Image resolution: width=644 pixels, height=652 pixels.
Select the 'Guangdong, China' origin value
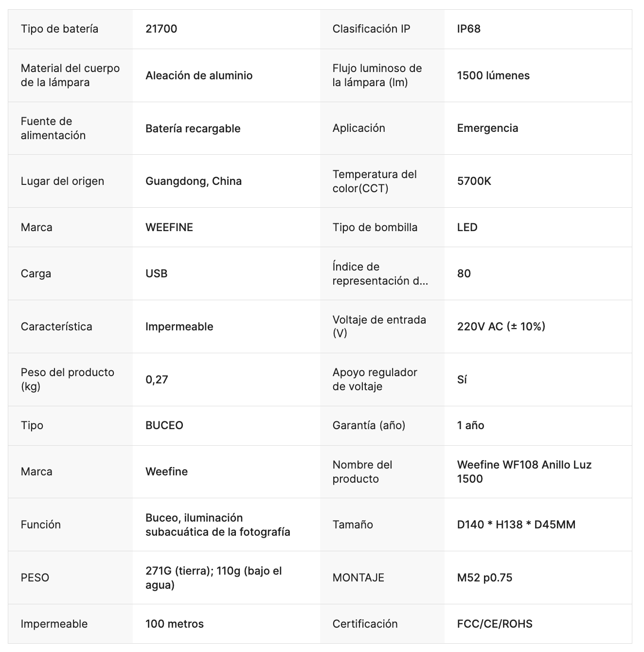pyautogui.click(x=193, y=181)
